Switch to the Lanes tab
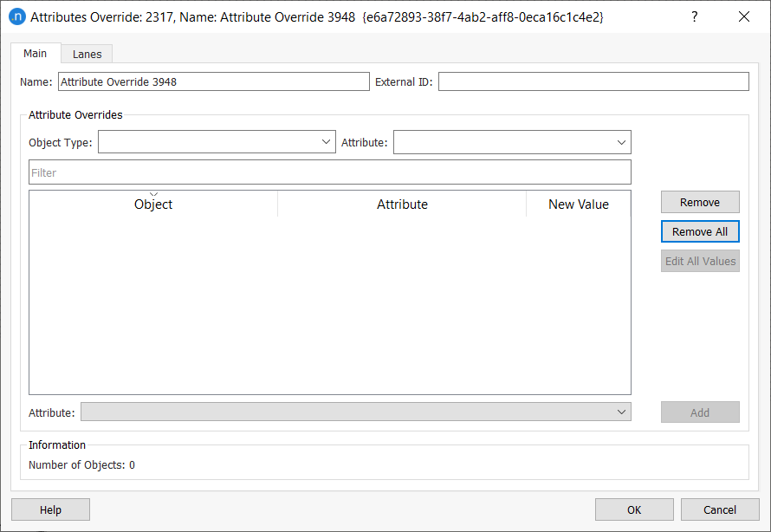 coord(87,54)
